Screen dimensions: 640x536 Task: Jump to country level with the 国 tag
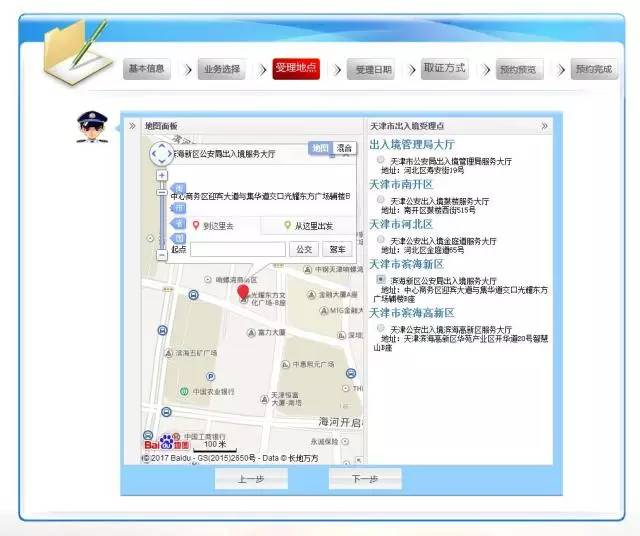tap(179, 238)
